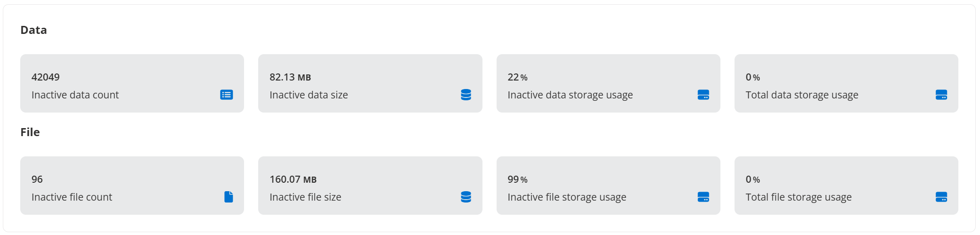Click the File section heading
This screenshot has width=980, height=235.
coord(30,132)
